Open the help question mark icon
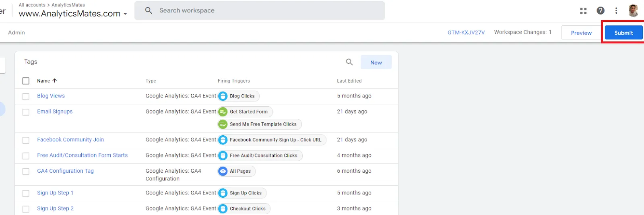Screen dimensions: 644x215 pos(601,11)
